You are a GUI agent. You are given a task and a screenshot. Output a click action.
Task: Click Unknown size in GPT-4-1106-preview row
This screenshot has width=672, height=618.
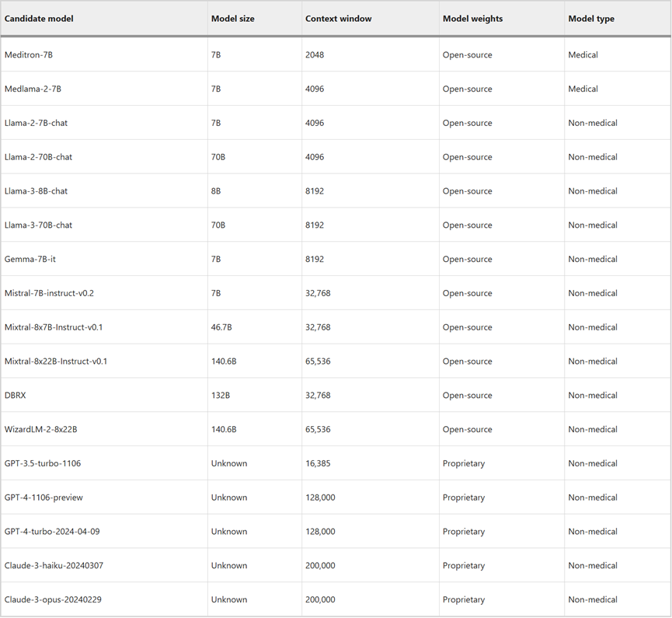click(x=229, y=498)
